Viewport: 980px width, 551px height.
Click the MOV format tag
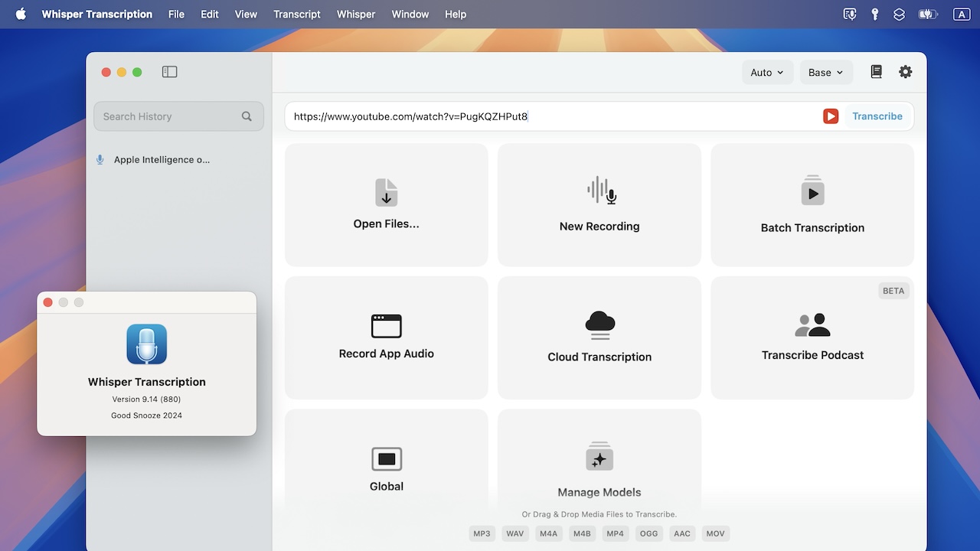click(716, 533)
